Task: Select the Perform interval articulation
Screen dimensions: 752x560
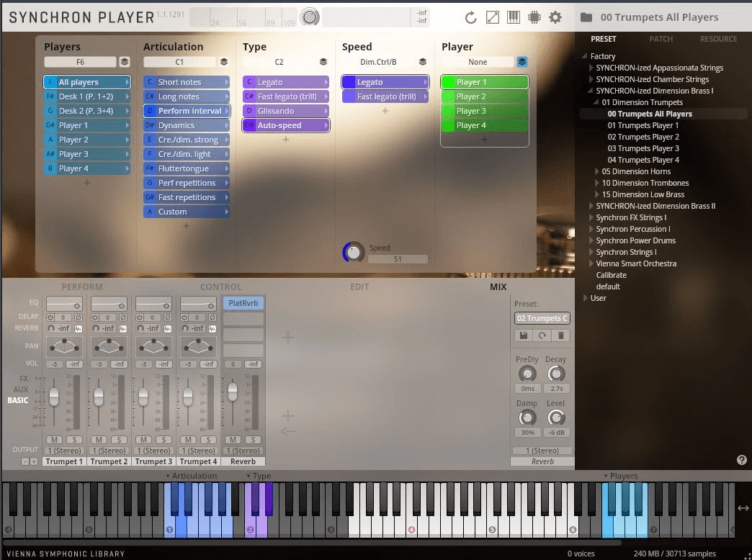Action: pos(186,111)
